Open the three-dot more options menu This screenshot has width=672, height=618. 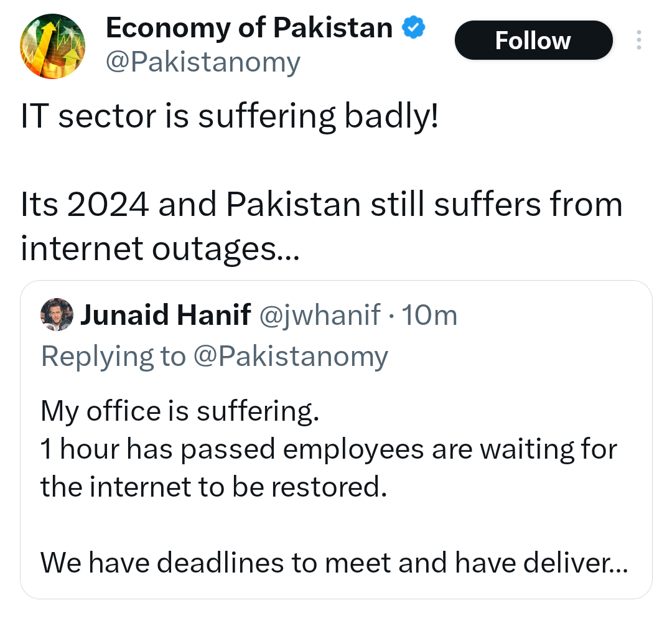pos(639,40)
